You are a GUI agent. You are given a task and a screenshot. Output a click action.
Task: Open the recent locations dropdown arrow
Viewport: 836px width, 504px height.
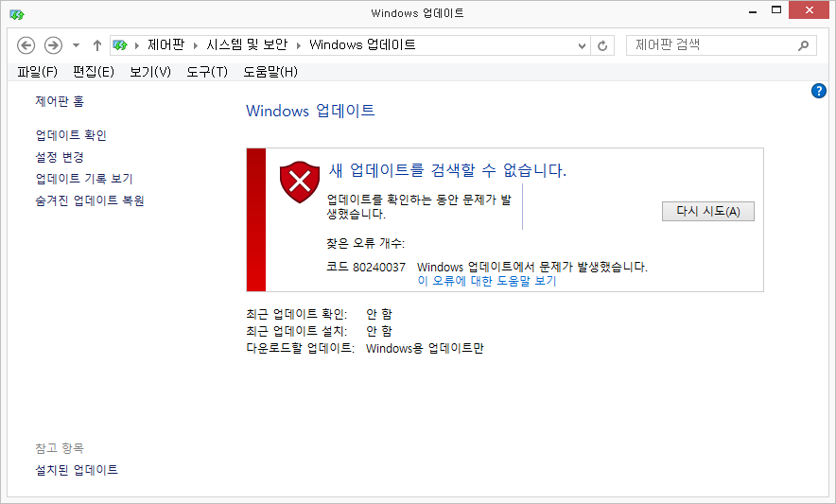pos(77,45)
